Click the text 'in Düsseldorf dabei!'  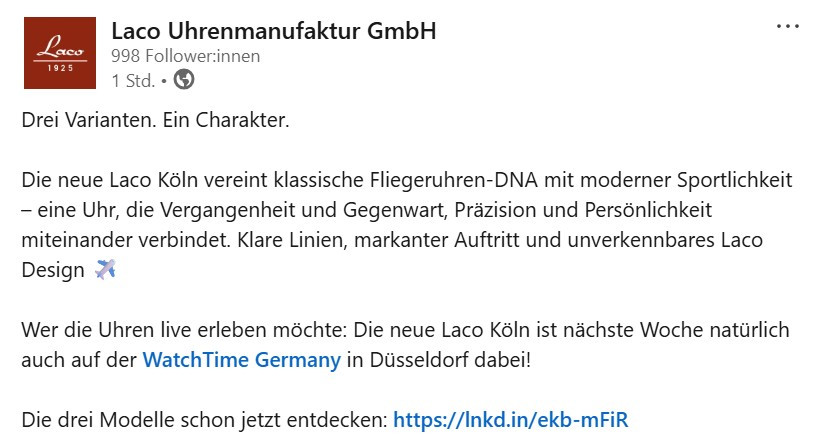pos(439,359)
